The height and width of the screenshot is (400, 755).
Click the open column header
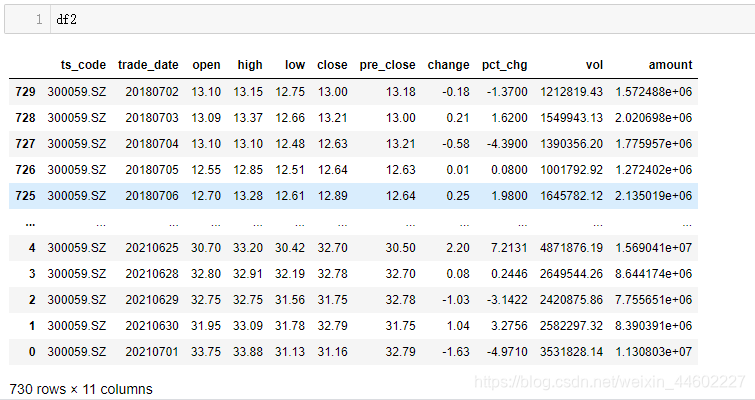(207, 65)
